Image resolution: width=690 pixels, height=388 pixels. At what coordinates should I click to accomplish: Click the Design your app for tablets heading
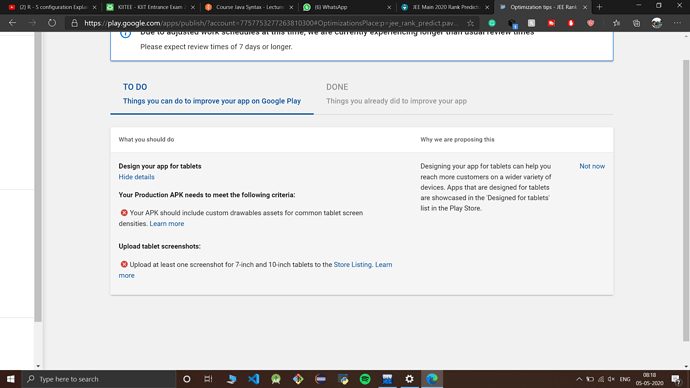[160, 166]
